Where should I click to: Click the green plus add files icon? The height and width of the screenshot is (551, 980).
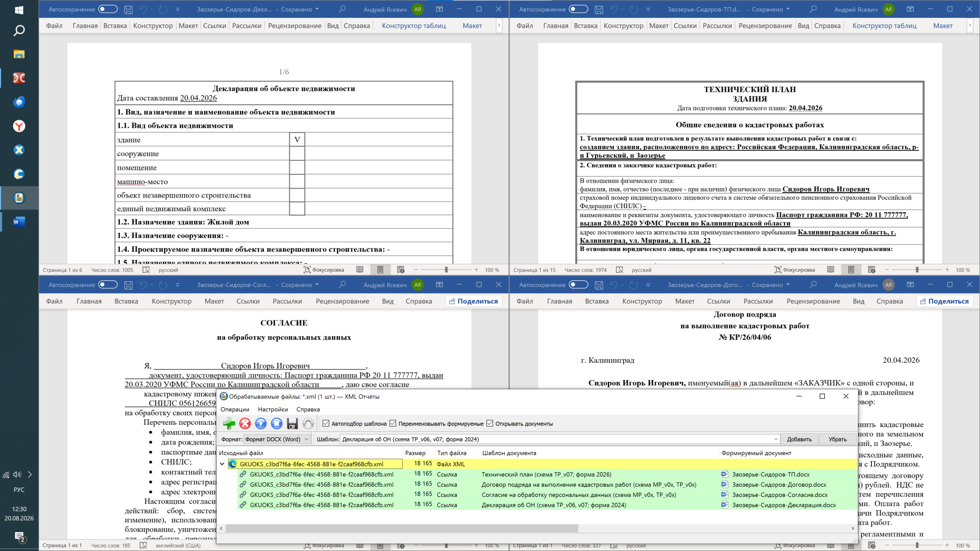[x=229, y=423]
